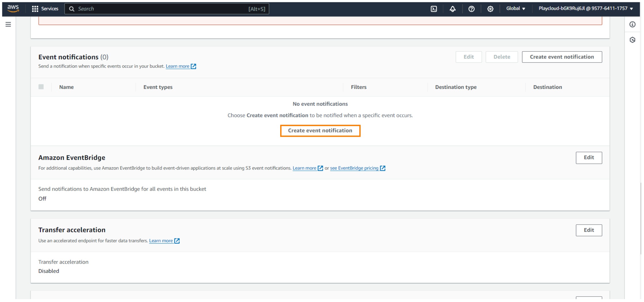Open the Services grid menu
This screenshot has height=302, width=644.
pyautogui.click(x=45, y=9)
